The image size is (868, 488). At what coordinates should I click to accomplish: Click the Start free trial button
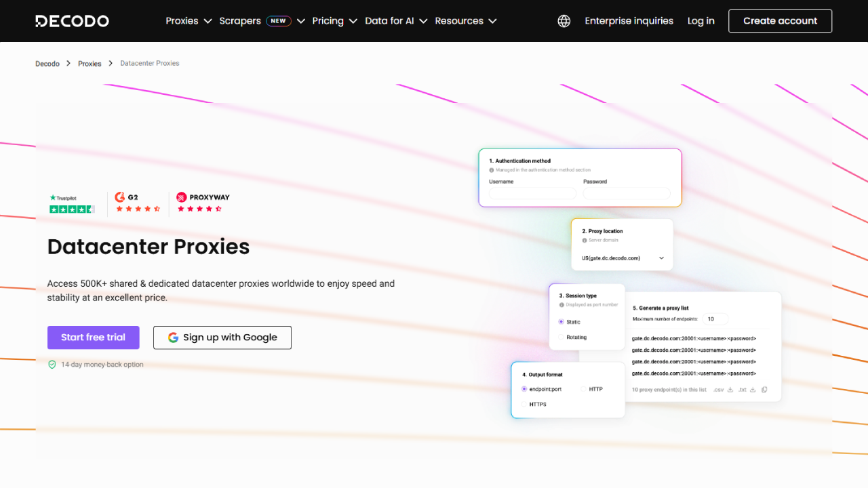click(94, 338)
